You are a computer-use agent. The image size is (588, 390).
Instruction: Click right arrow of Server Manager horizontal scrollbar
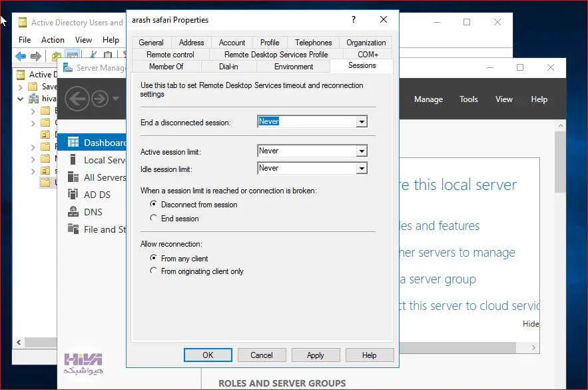533,347
